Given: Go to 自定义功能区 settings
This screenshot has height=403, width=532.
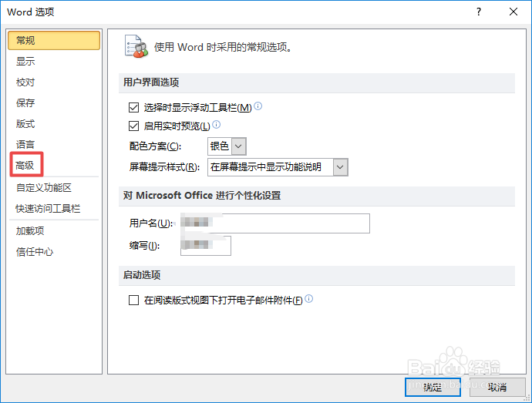Looking at the screenshot, I should click(x=44, y=187).
